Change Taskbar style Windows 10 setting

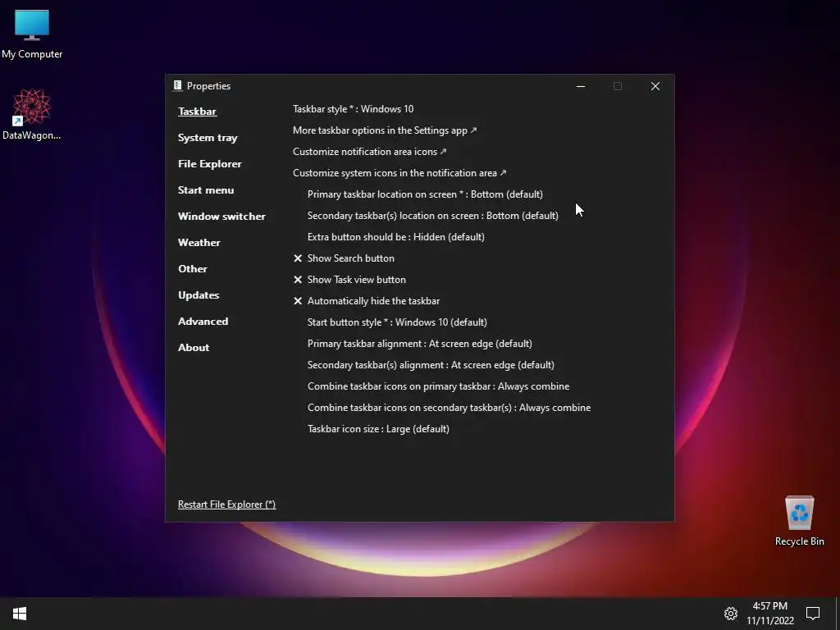tap(353, 109)
